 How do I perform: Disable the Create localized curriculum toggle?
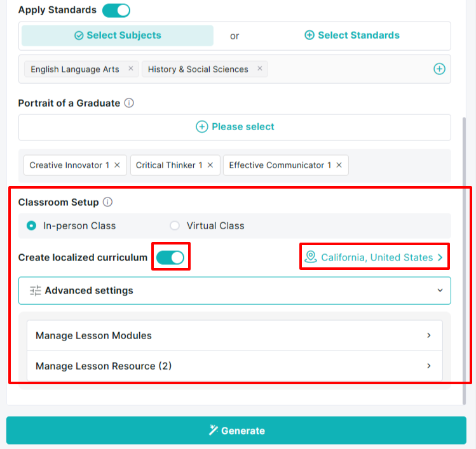[170, 258]
